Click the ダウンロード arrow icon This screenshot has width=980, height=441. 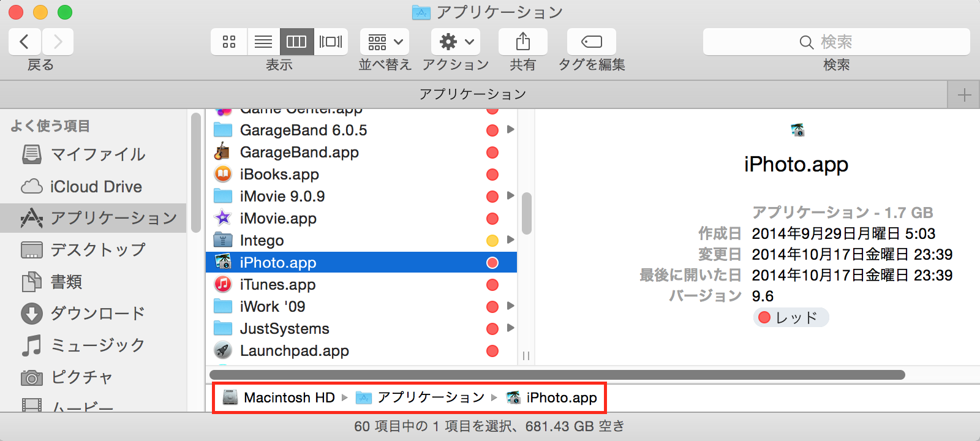pyautogui.click(x=32, y=314)
